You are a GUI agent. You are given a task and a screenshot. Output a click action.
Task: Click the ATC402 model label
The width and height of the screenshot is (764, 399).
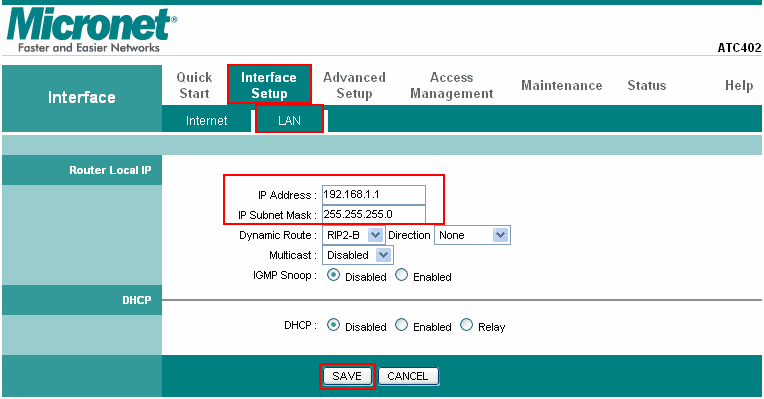pos(739,48)
